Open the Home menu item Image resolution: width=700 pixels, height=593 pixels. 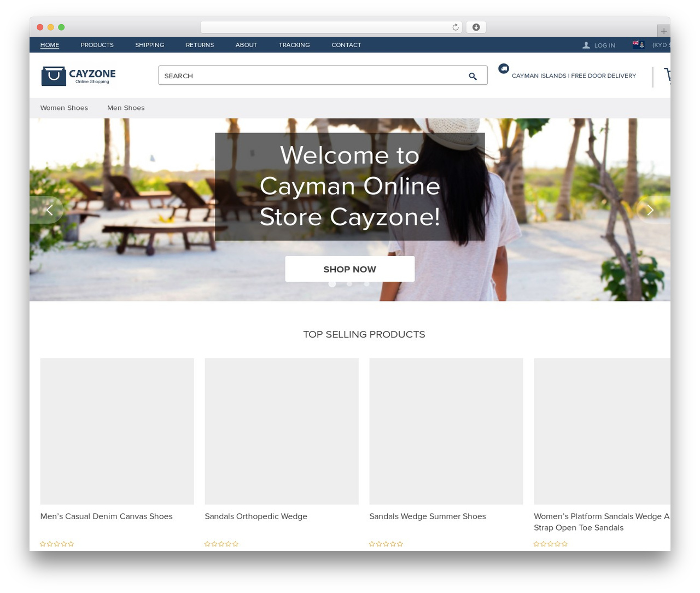pyautogui.click(x=50, y=45)
